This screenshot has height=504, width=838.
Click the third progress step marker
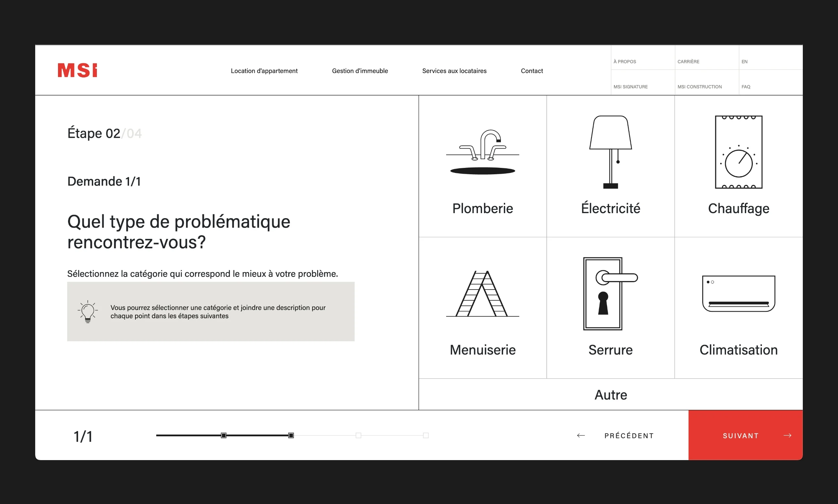(358, 435)
